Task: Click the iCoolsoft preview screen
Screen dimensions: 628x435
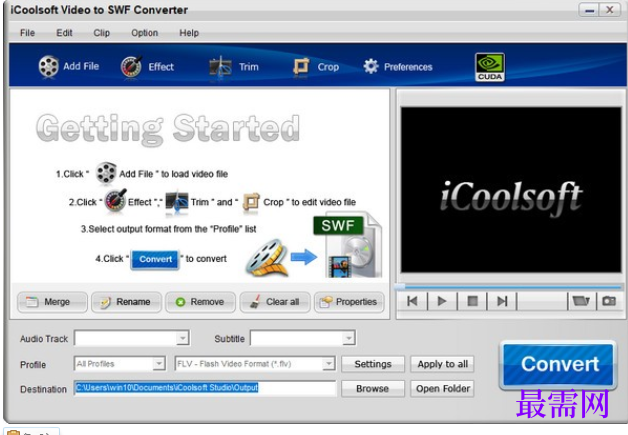Action: coord(511,190)
